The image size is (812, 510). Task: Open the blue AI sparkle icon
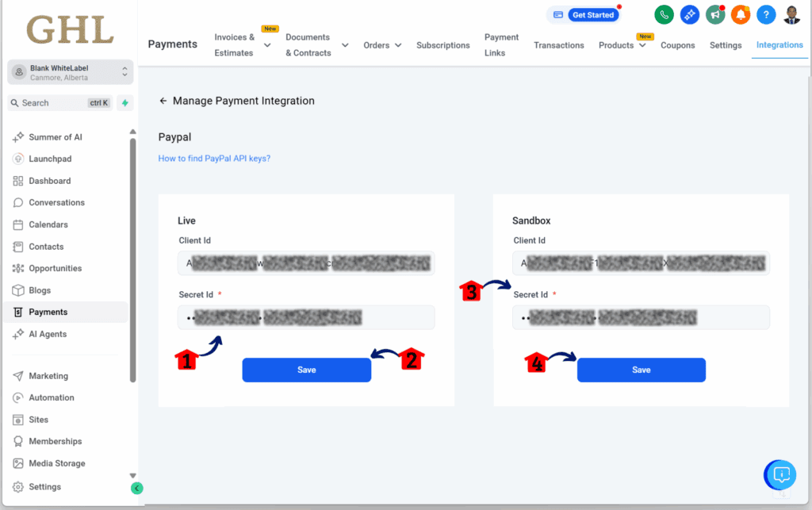click(689, 14)
